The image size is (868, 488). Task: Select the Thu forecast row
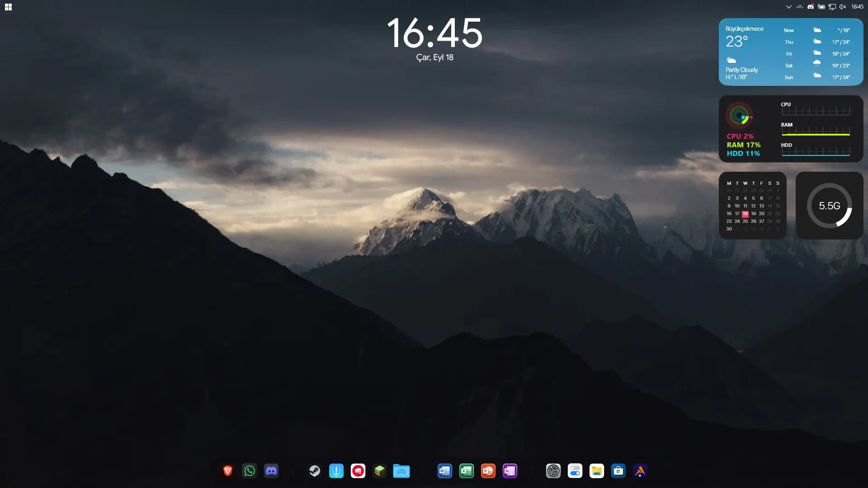pos(816,42)
